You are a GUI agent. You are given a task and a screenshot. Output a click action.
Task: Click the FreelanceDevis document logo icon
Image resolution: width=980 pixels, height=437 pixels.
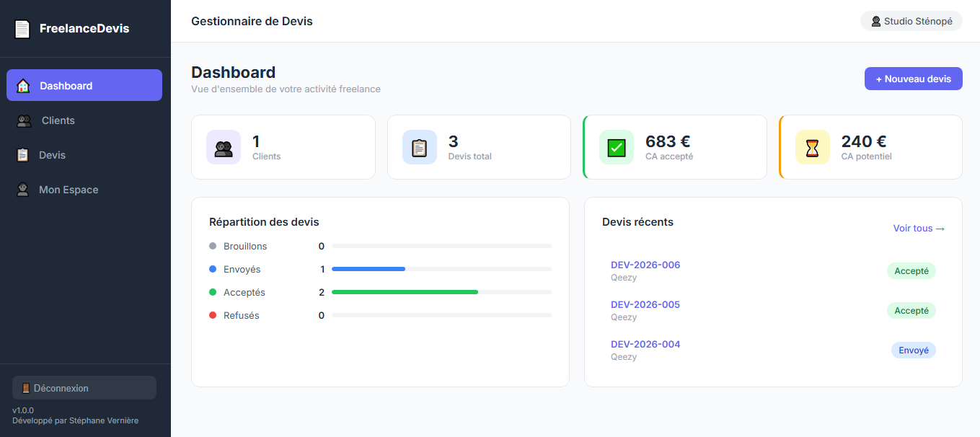point(22,29)
